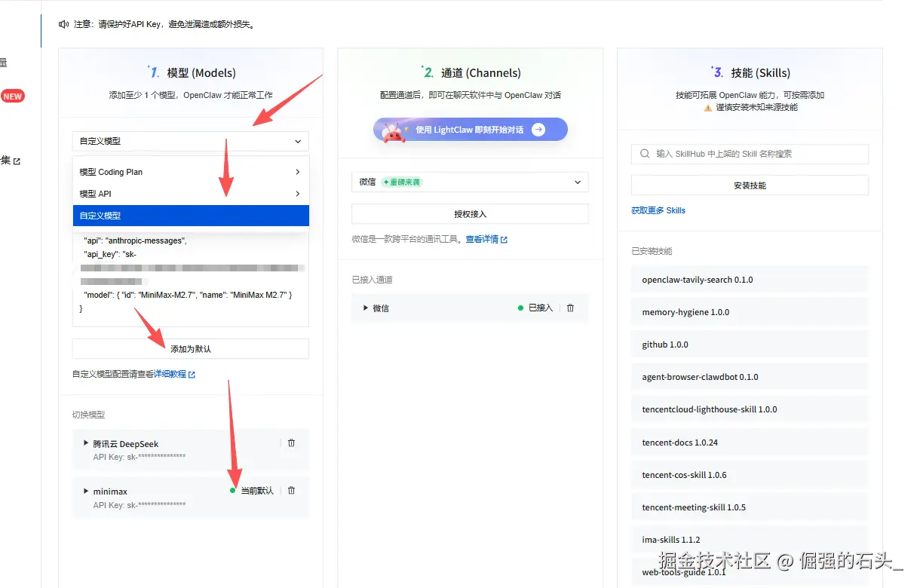
Task: Click the search magnifier icon in Skill field
Action: click(645, 154)
